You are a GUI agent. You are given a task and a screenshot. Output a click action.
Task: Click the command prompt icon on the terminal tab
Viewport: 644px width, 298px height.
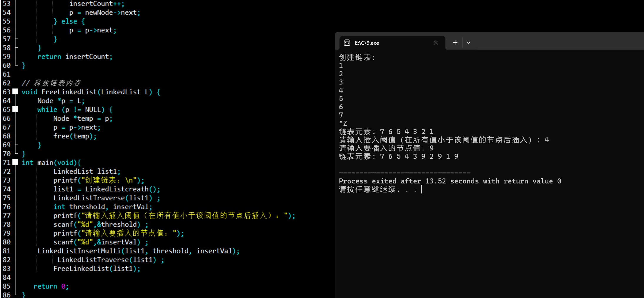347,43
